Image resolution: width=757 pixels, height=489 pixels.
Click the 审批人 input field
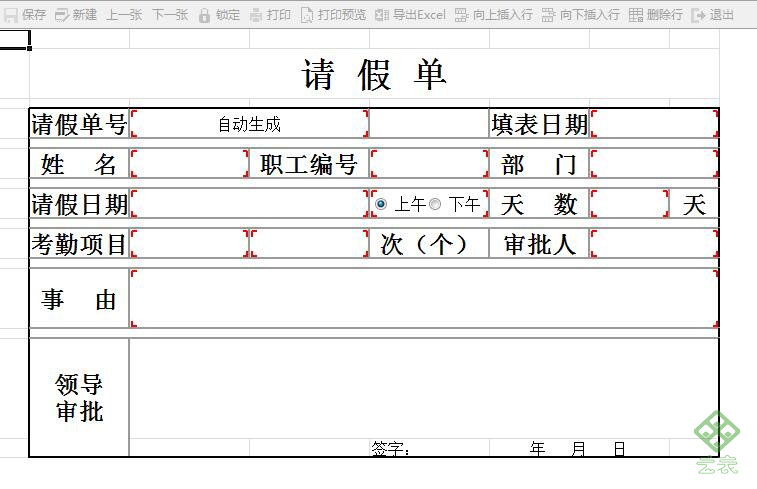pos(654,244)
